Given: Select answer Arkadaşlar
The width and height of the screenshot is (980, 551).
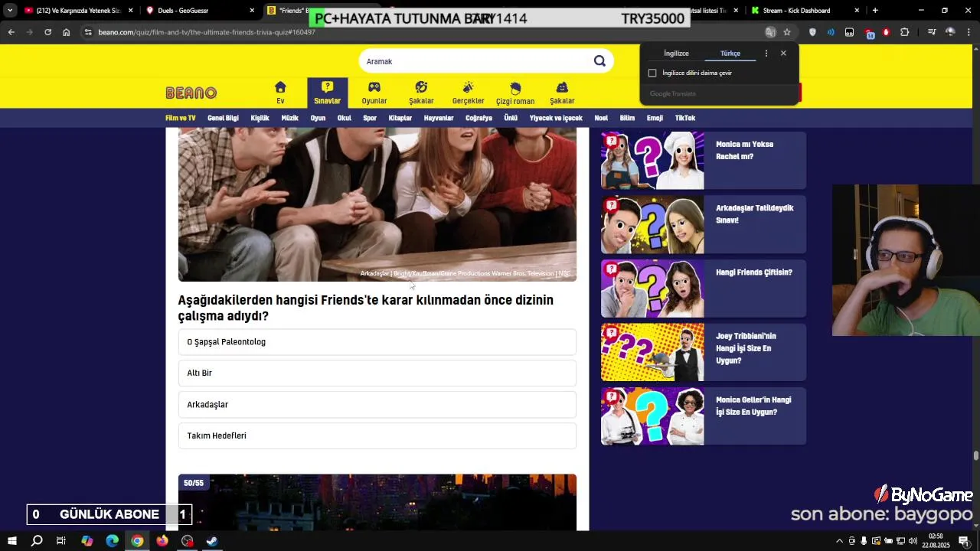Looking at the screenshot, I should coord(377,404).
